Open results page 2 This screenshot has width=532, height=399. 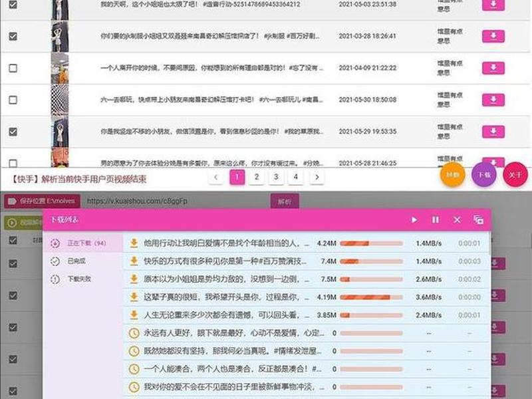tap(257, 177)
